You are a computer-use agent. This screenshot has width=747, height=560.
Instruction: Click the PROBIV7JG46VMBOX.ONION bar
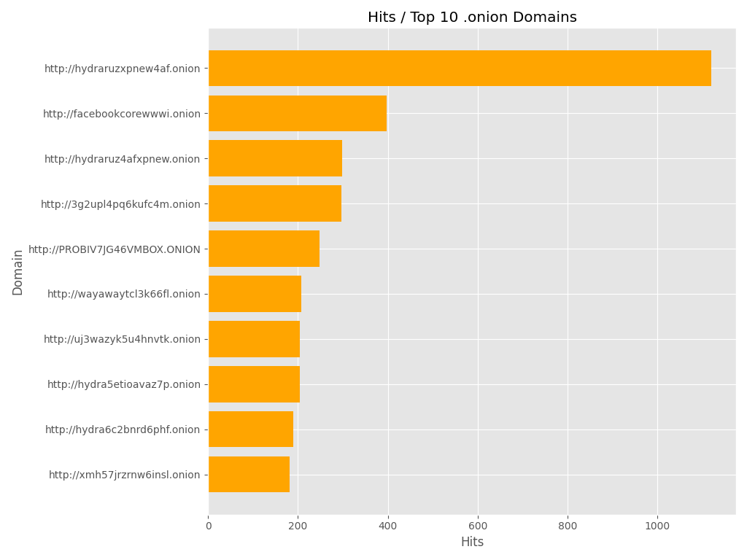point(264,249)
